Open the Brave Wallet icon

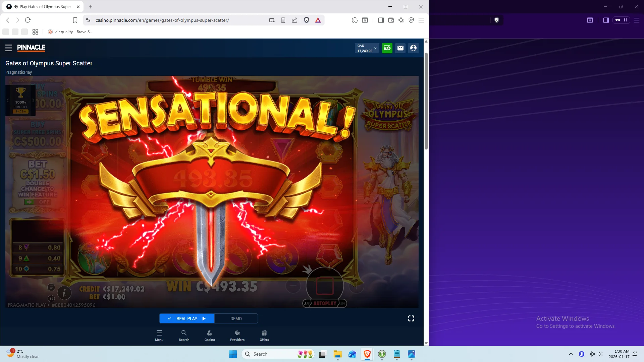[391, 20]
